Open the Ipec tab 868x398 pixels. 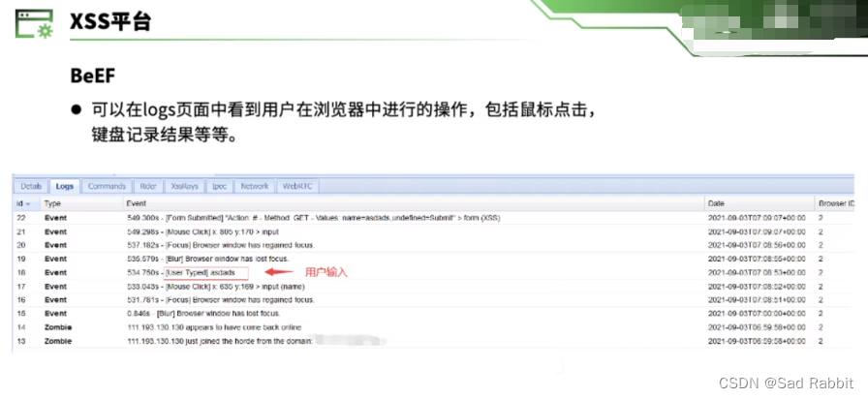click(220, 187)
